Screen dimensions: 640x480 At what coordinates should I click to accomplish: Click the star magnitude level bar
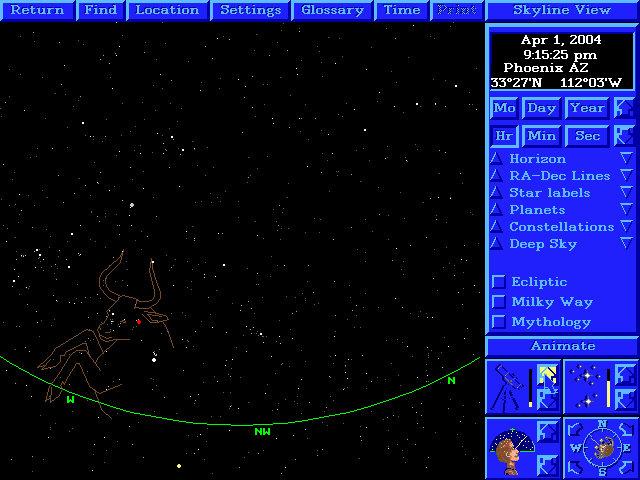click(609, 388)
